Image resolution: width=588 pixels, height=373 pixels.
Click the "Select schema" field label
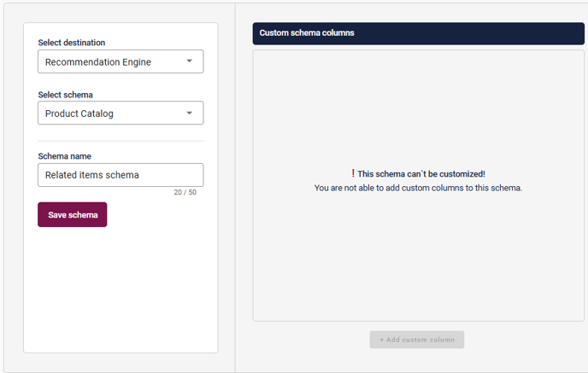click(66, 95)
